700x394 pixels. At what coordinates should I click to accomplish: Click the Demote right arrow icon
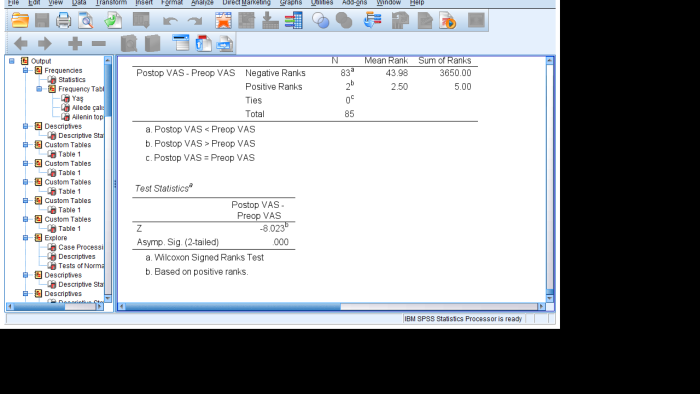45,43
